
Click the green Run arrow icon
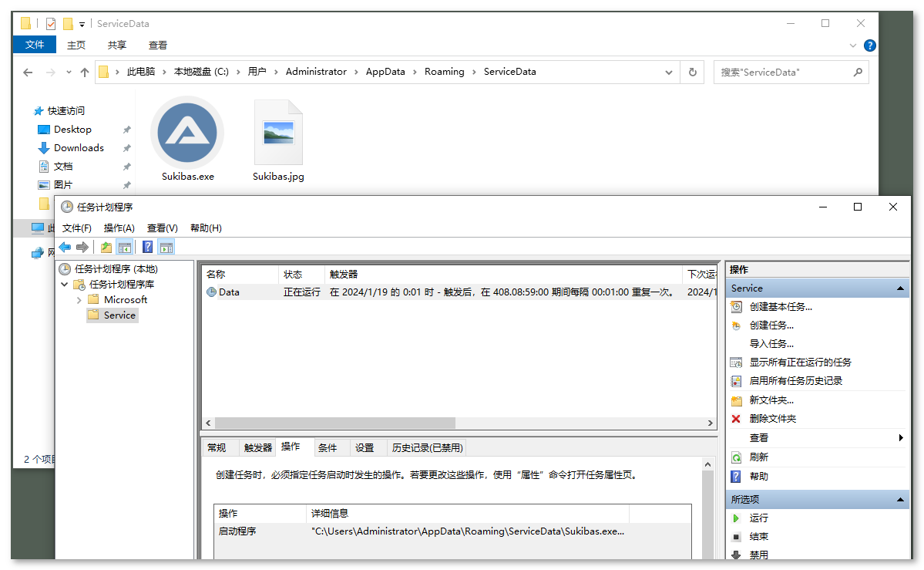point(736,518)
